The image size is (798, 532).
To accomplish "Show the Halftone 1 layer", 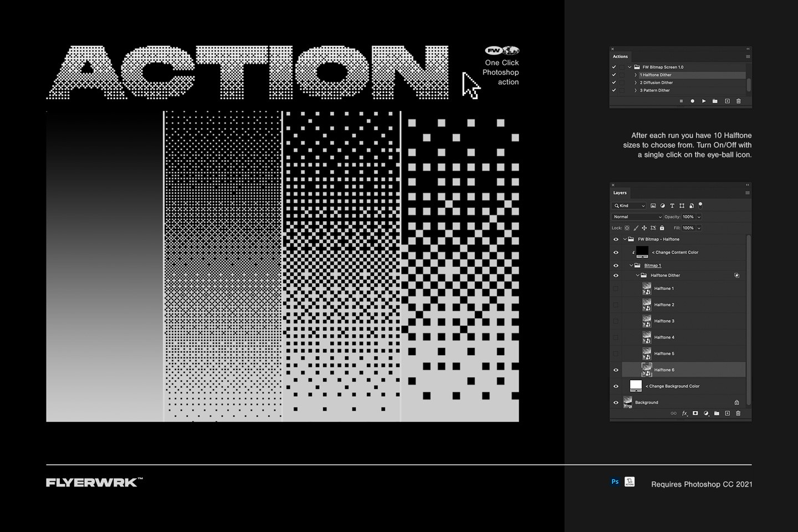I will point(616,288).
